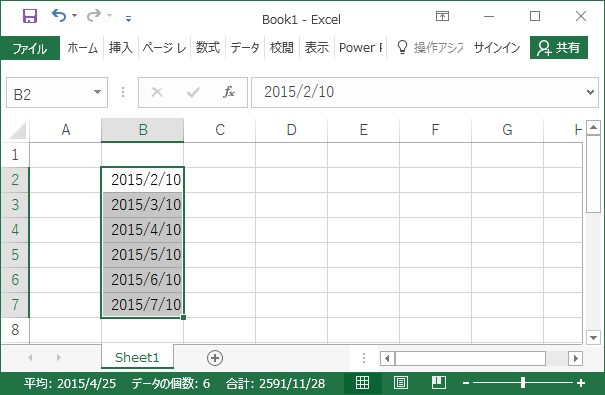
Task: Open the ファイル tab
Action: click(30, 48)
